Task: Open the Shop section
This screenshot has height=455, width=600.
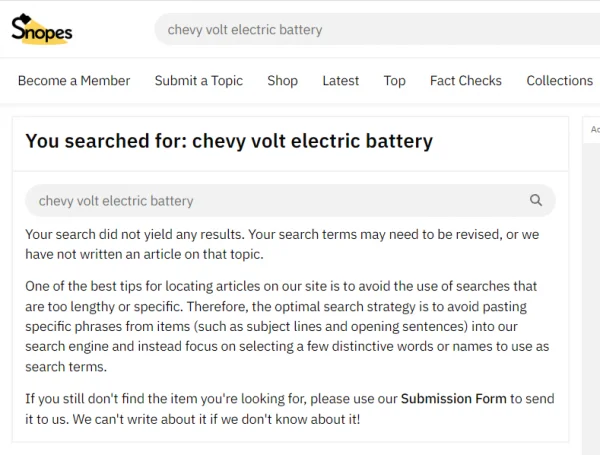Action: coord(282,81)
